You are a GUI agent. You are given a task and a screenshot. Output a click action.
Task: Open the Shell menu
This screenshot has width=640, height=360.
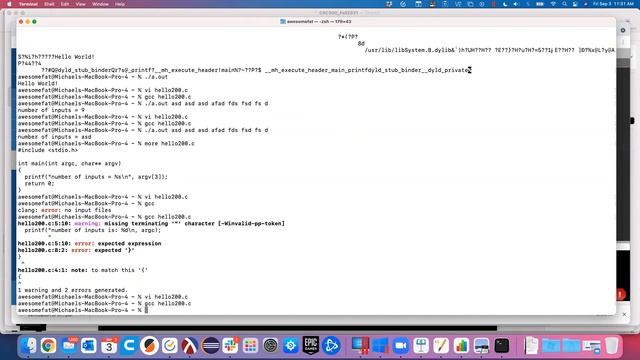point(49,4)
